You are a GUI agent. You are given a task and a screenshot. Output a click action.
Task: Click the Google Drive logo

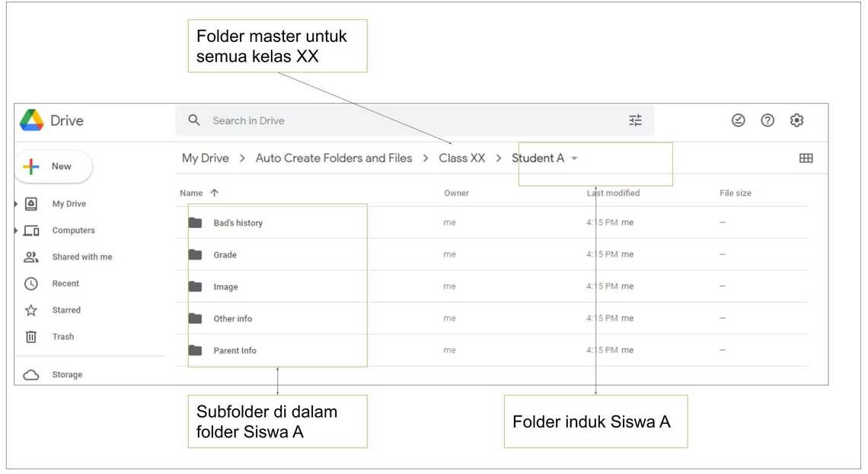click(x=32, y=120)
